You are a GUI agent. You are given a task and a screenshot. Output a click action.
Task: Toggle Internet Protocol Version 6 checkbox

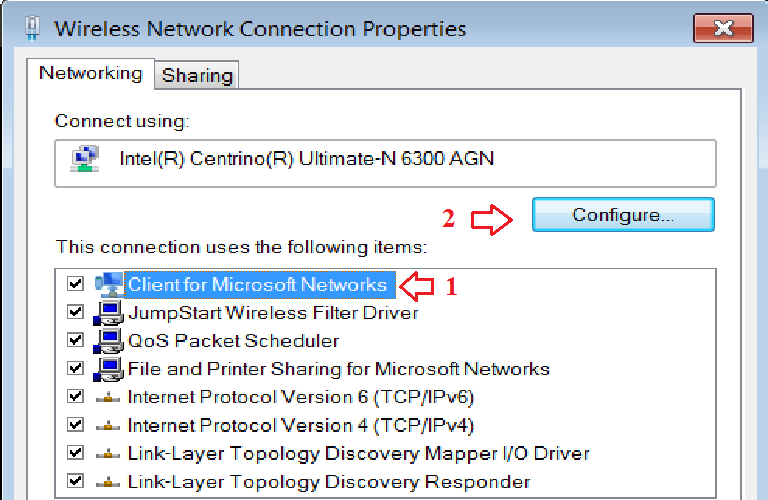pos(74,397)
